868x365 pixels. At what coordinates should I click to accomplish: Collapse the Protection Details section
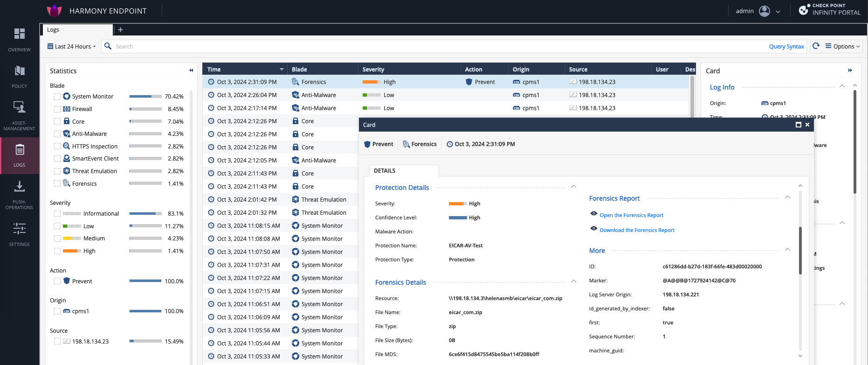[x=573, y=187]
